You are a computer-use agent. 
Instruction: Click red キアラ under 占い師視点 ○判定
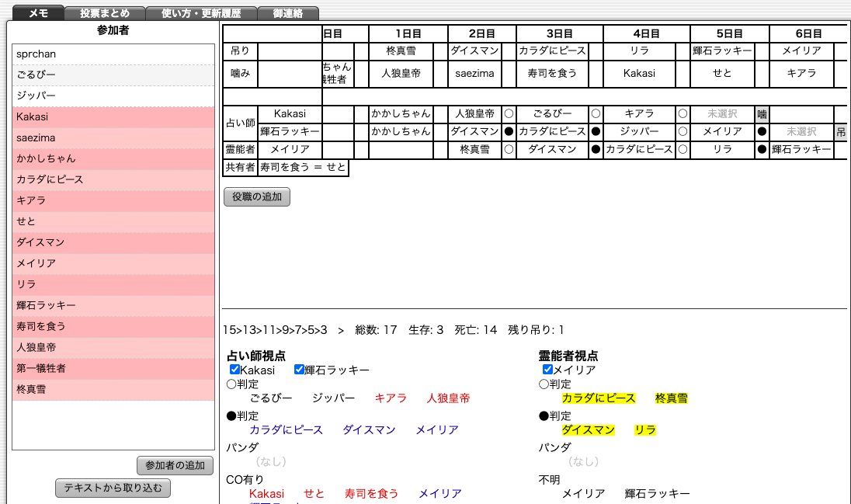[x=391, y=398]
